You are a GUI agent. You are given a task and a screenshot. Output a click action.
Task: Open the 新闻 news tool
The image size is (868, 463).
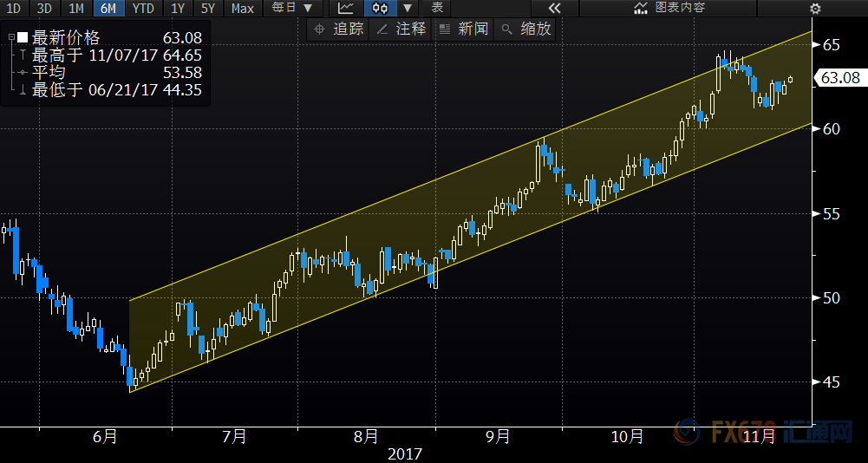(x=464, y=29)
